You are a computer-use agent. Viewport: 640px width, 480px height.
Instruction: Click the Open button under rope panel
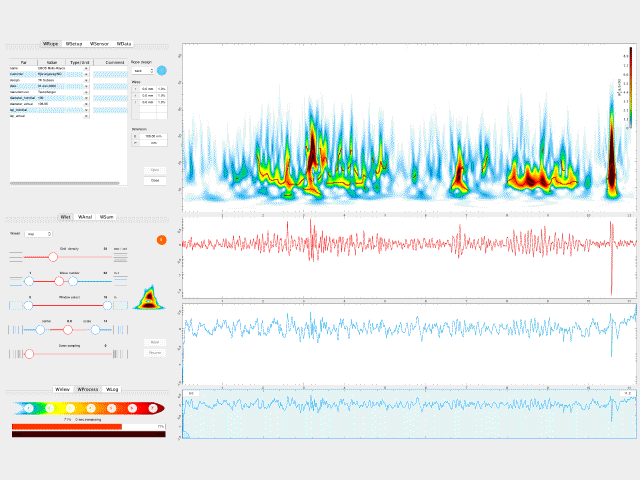pyautogui.click(x=155, y=170)
